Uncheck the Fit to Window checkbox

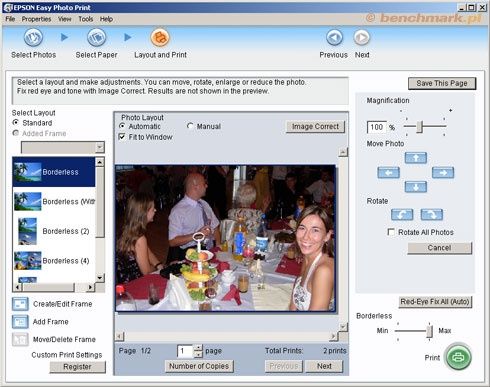[x=122, y=137]
